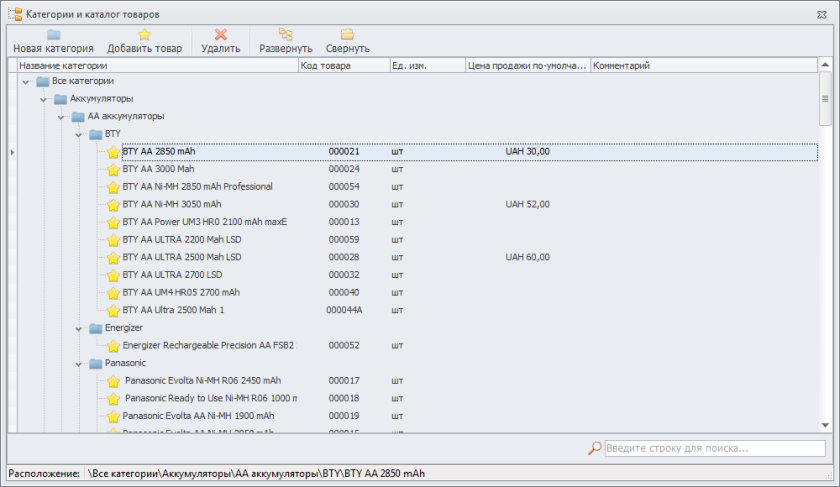This screenshot has height=487, width=840.
Task: Click the Развернуть tree icon
Action: click(285, 34)
